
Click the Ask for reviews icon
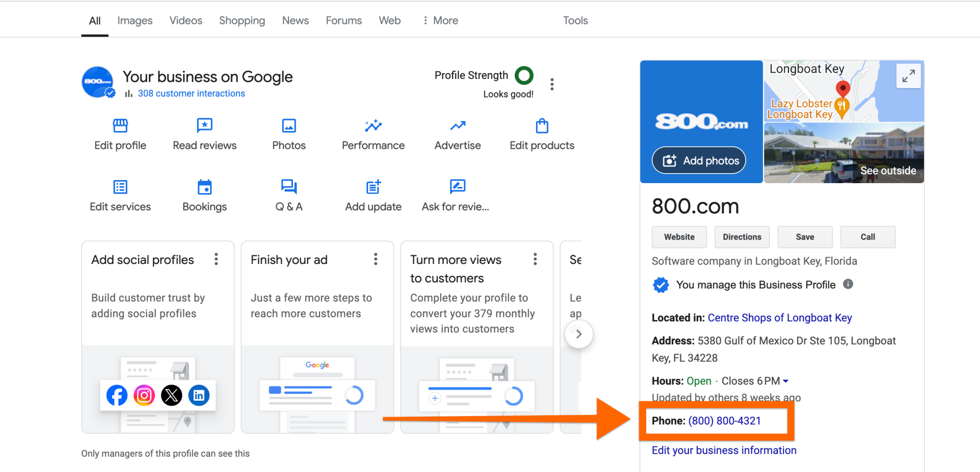(x=457, y=187)
